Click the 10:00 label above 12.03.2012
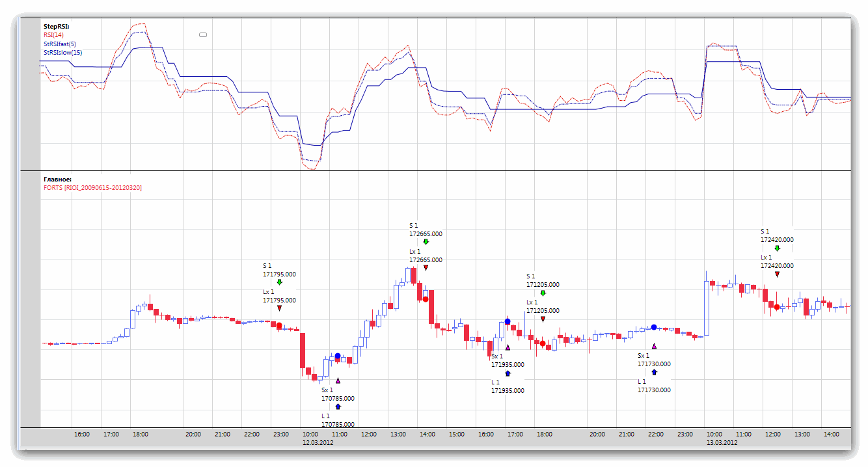This screenshot has height=467, width=868. [310, 434]
